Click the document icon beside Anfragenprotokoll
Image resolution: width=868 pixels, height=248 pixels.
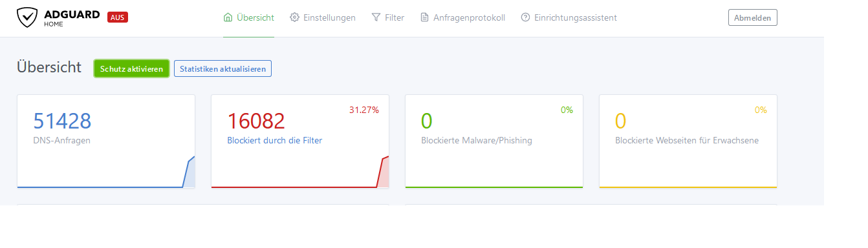[x=424, y=17]
